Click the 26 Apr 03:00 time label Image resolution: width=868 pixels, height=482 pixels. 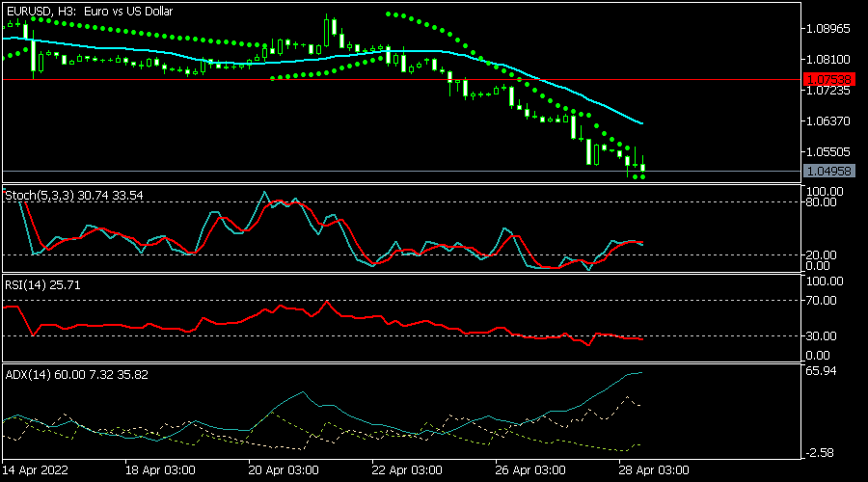(530, 470)
